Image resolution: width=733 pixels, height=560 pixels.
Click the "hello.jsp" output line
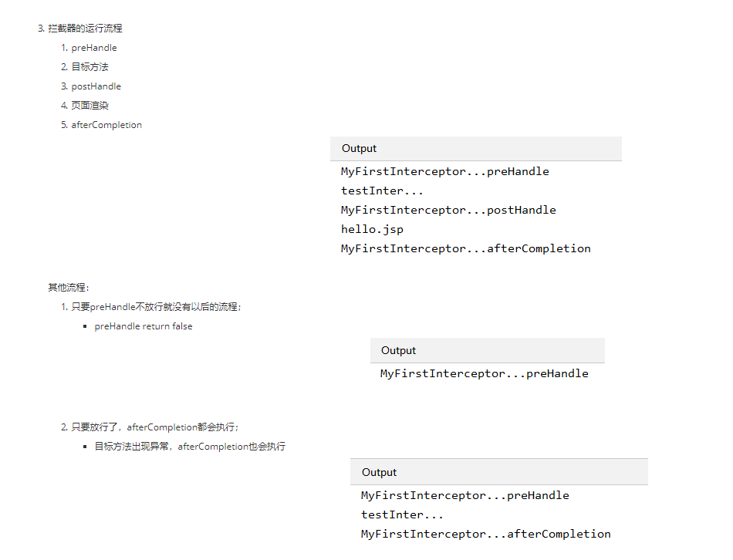point(372,229)
